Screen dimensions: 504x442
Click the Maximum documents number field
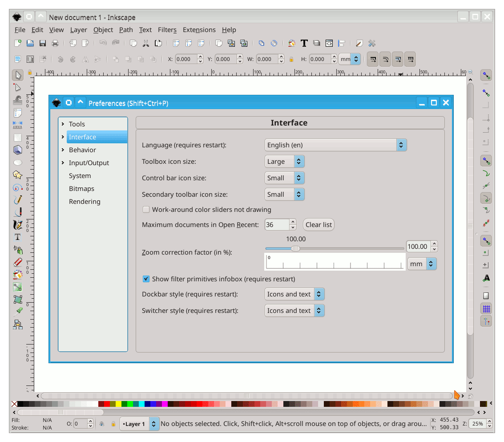277,224
